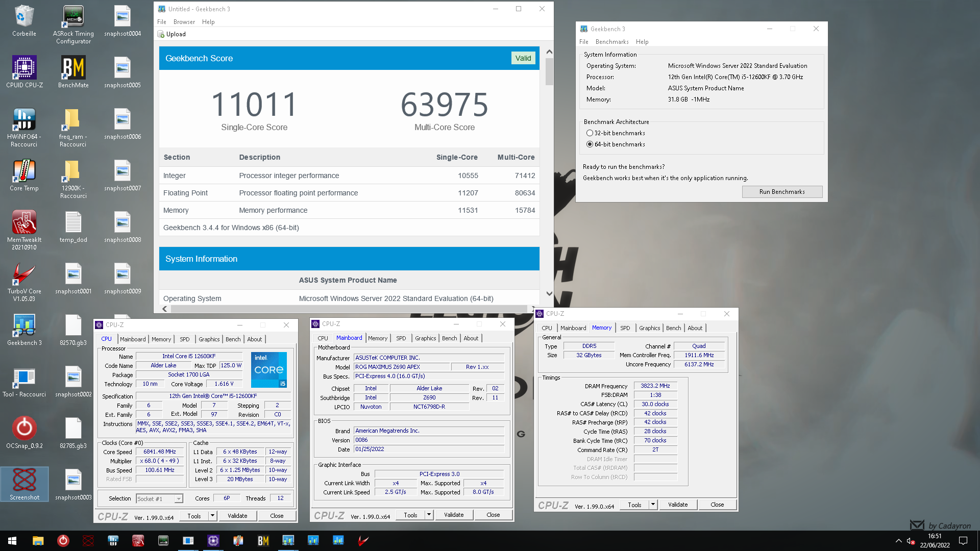Screen dimensions: 980x551
Task: Click the Valid badge in Geekbench Score
Action: (x=523, y=58)
